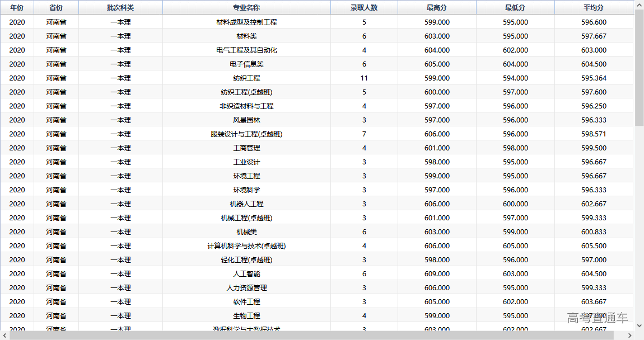Select the 机器人工程 row
Image resolution: width=644 pixels, height=340 pixels.
pyautogui.click(x=246, y=204)
